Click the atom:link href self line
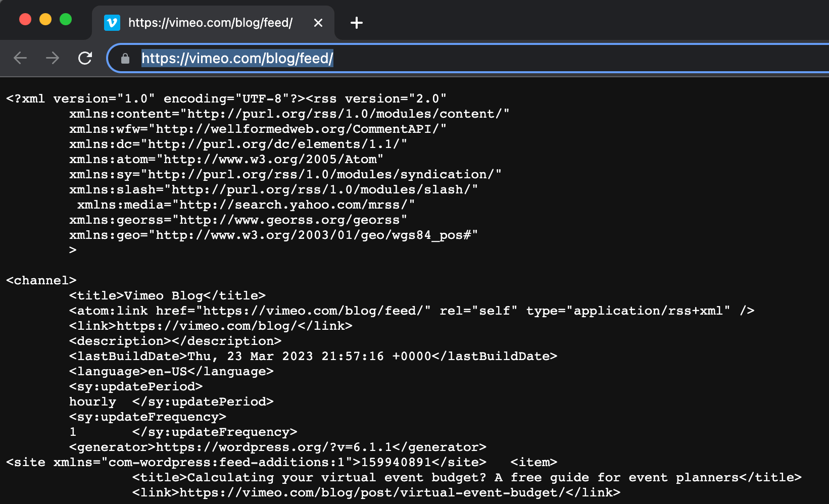The width and height of the screenshot is (829, 504). [412, 311]
